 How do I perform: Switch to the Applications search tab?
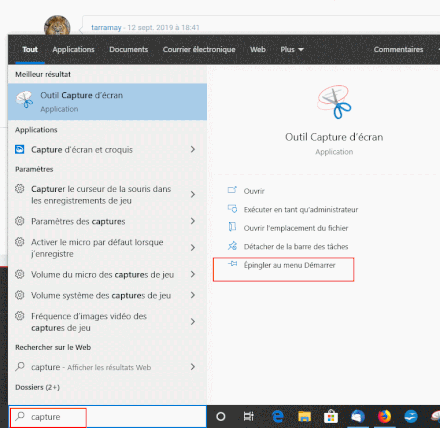(73, 49)
